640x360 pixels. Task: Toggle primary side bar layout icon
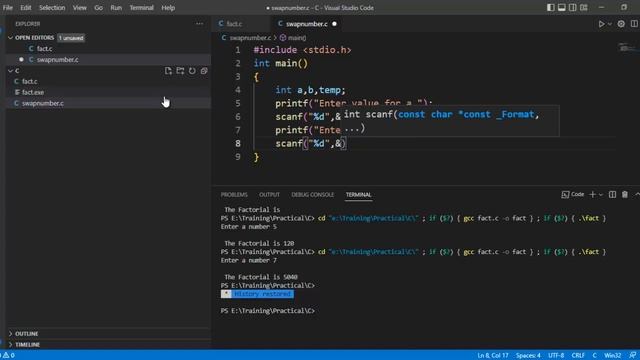click(x=551, y=7)
